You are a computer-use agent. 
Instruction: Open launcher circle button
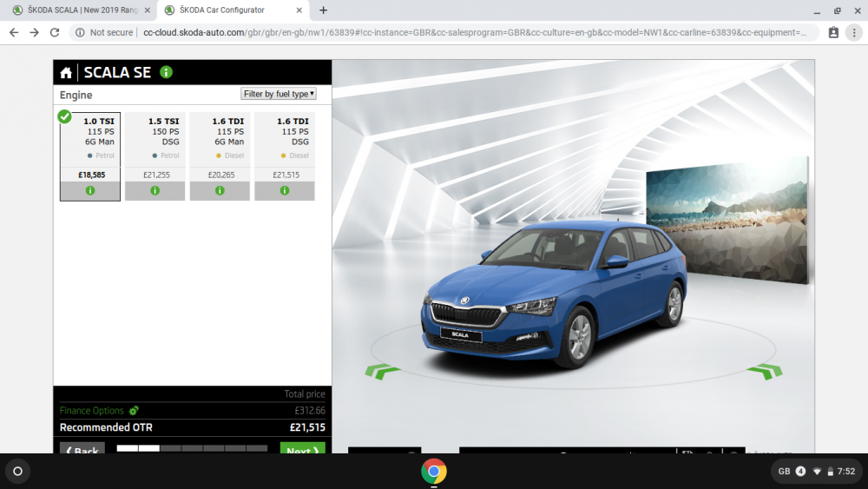[17, 472]
